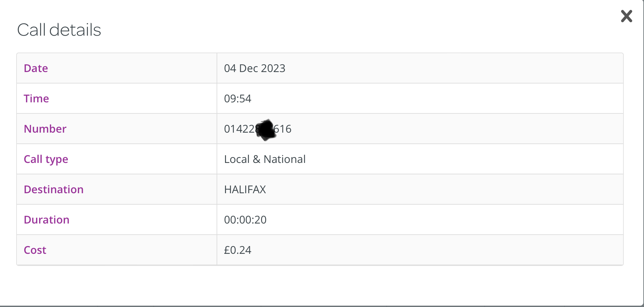This screenshot has height=307, width=644.
Task: Click the X icon at top right
Action: [626, 16]
